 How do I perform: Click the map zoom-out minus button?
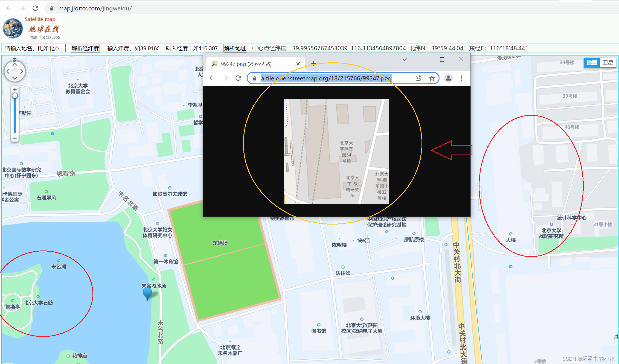point(15,138)
